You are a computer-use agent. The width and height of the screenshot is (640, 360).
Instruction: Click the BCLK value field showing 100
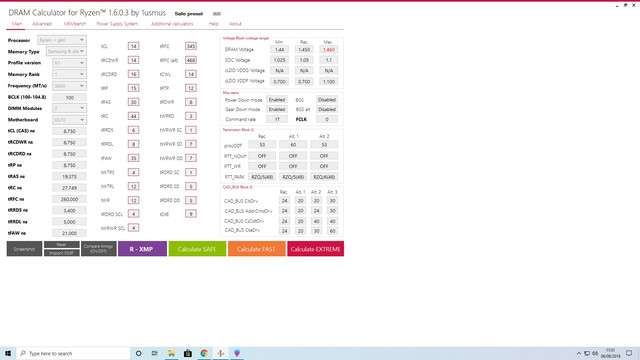pyautogui.click(x=69, y=98)
